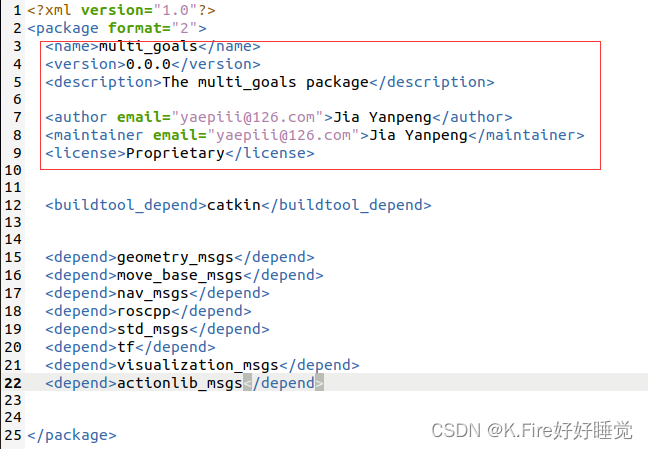Click the version value 0.0.0
The height and width of the screenshot is (449, 648).
[x=148, y=64]
